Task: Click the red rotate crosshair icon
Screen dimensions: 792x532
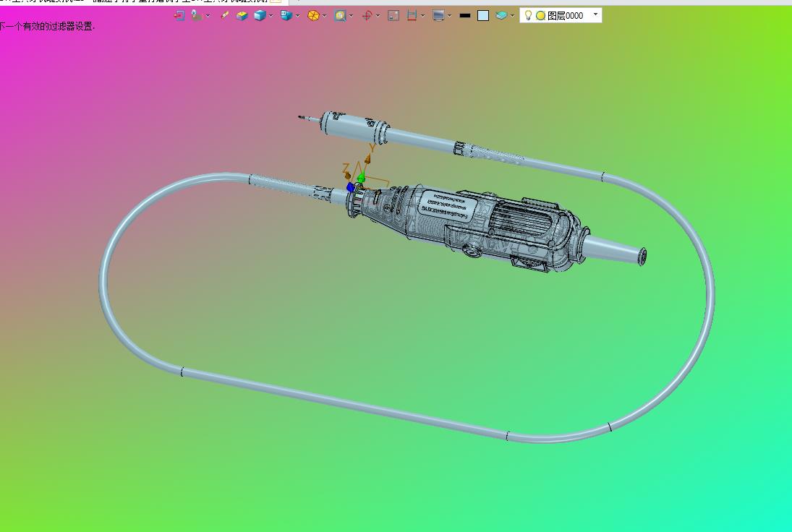Action: point(367,16)
